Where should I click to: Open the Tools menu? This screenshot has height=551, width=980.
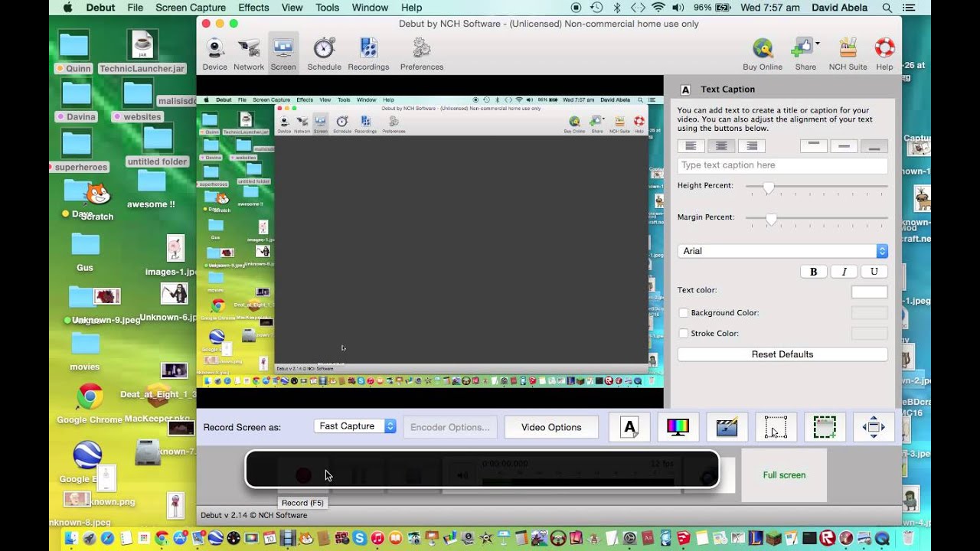(x=327, y=8)
